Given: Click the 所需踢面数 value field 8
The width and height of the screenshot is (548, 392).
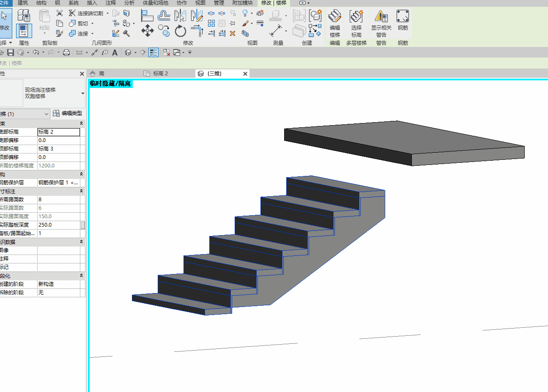Looking at the screenshot, I should click(x=59, y=200).
